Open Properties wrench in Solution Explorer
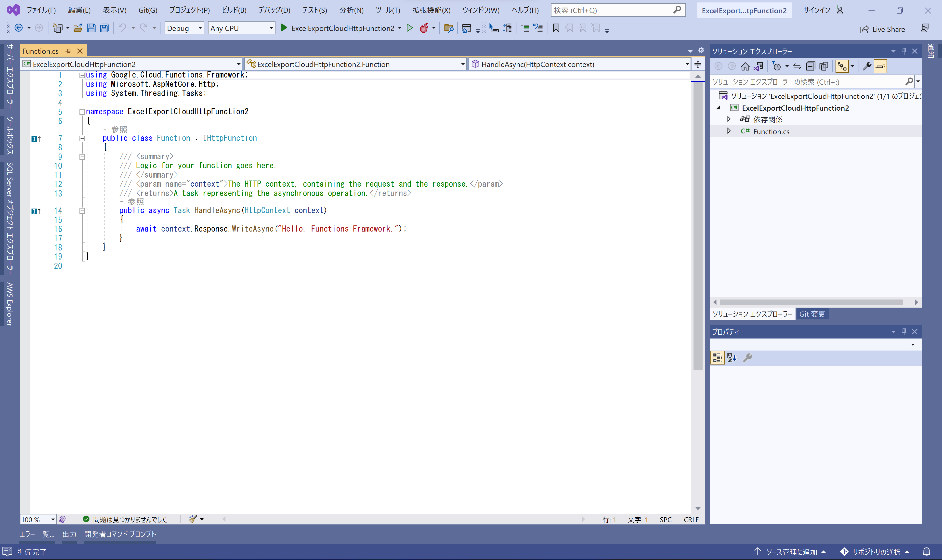Image resolution: width=942 pixels, height=560 pixels. 867,66
